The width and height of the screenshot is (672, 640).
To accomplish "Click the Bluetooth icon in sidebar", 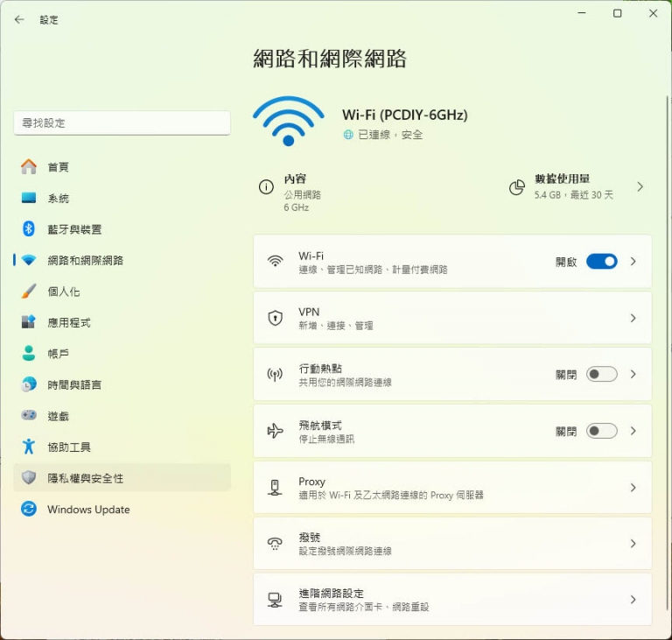I will pyautogui.click(x=29, y=229).
